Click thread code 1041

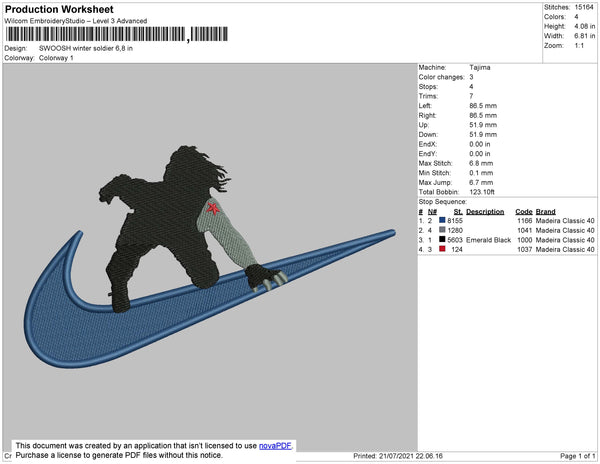pos(525,230)
